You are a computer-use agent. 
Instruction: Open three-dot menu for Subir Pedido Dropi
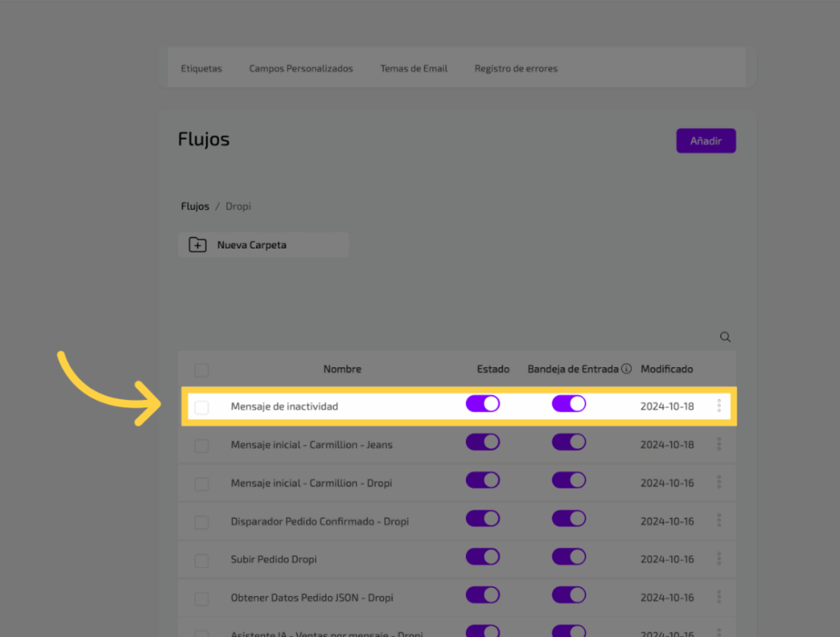click(719, 559)
